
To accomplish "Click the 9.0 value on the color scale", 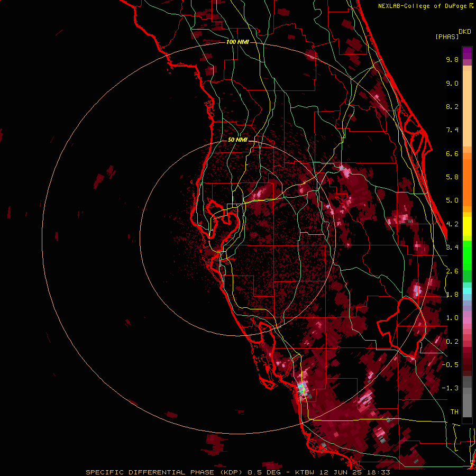I will coord(452,83).
